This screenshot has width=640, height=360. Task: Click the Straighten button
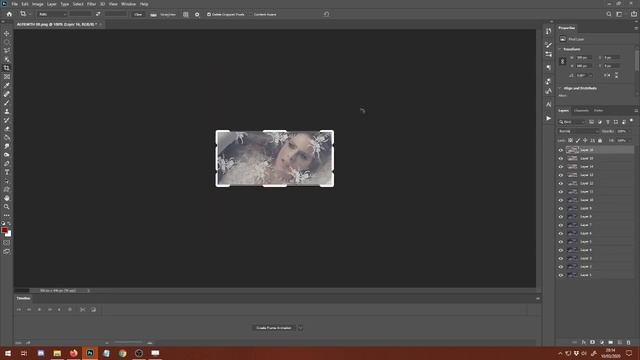click(x=164, y=14)
